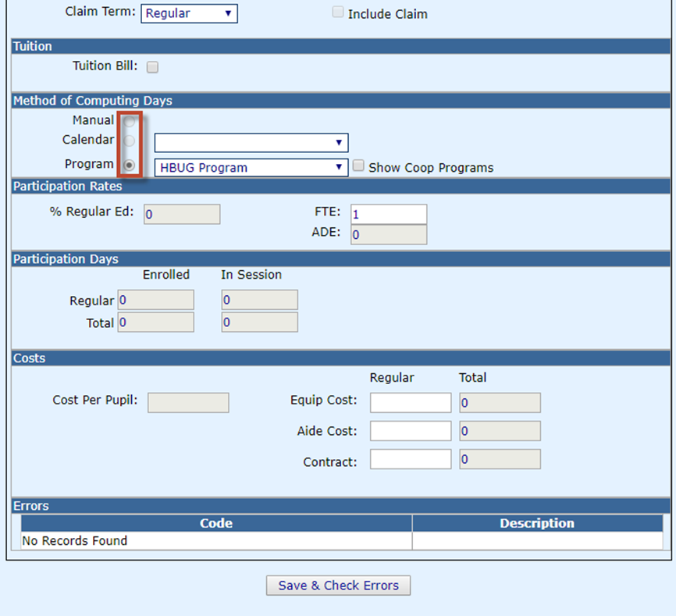Viewport: 676px width, 616px height.
Task: Select the Manual radio button
Action: tap(129, 122)
